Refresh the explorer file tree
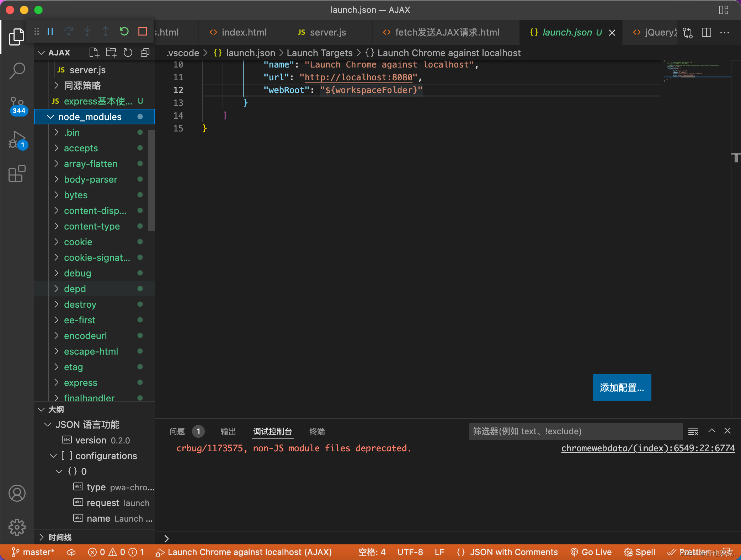The height and width of the screenshot is (560, 741). (128, 53)
